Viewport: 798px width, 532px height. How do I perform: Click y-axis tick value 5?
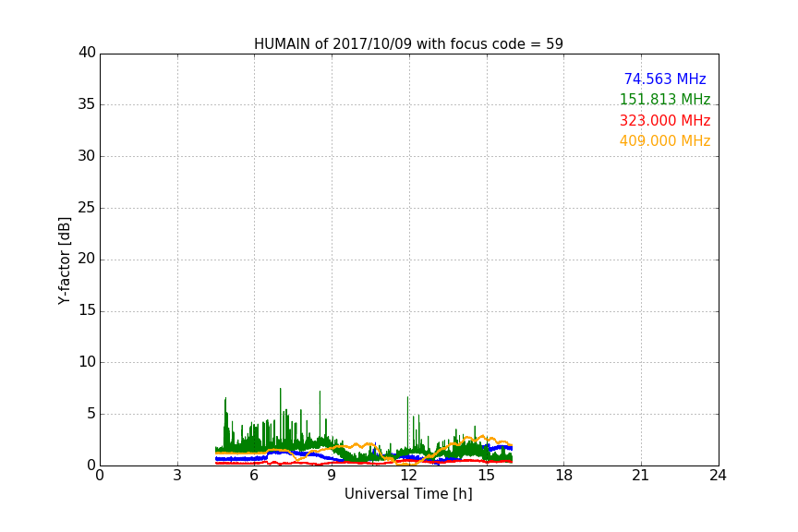[x=91, y=414]
